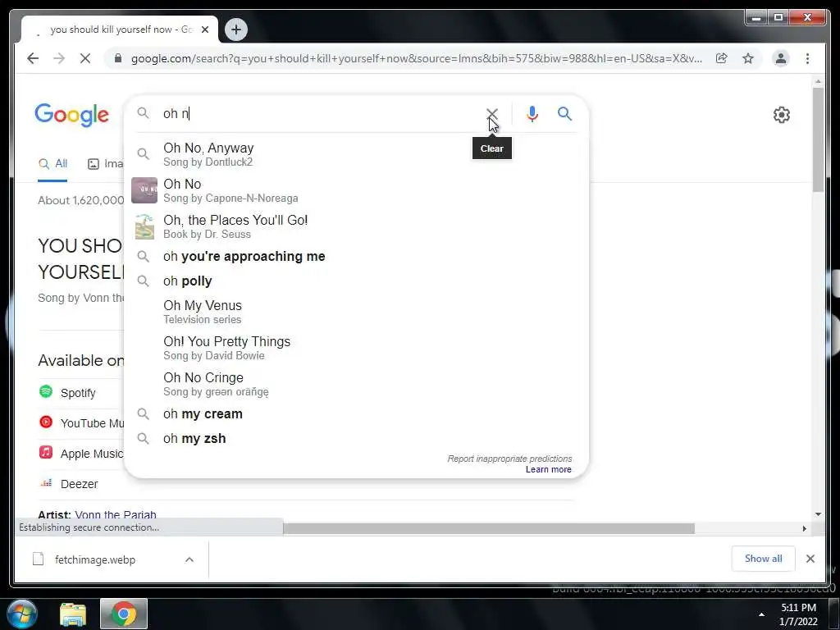Open a new tab
840x630 pixels.
235,30
